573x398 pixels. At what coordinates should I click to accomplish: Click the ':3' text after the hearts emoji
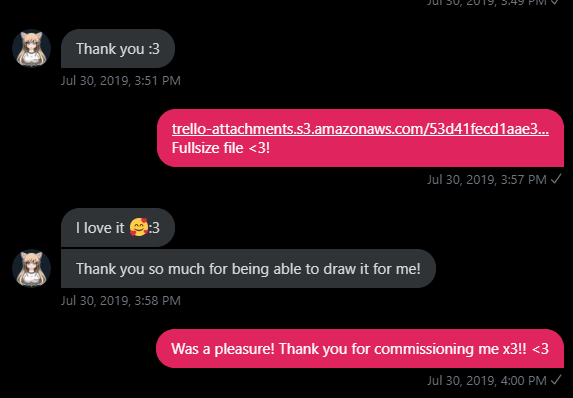[154, 228]
